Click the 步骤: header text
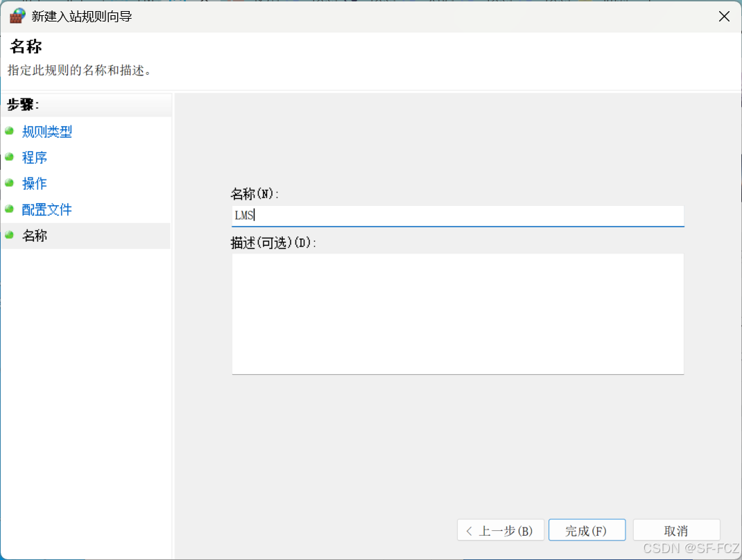 click(23, 105)
